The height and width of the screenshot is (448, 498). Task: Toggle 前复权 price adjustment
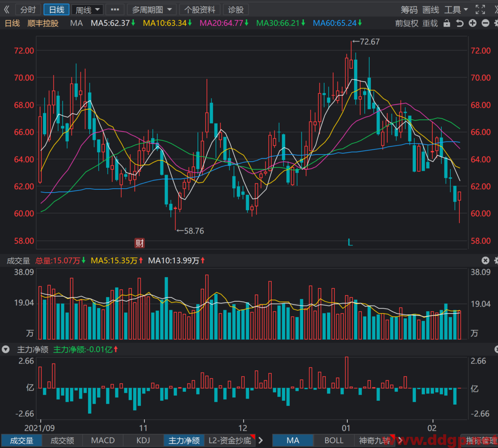tap(407, 23)
